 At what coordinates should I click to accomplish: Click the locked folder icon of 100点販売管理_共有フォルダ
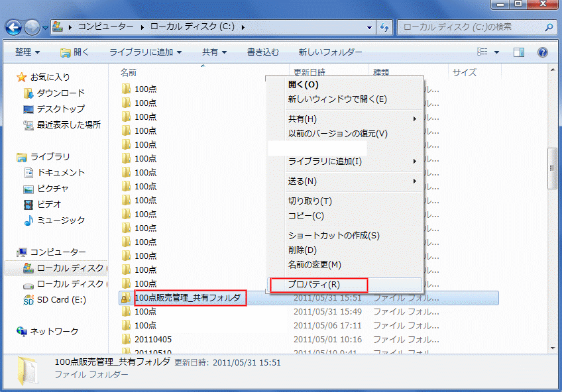pos(125,298)
